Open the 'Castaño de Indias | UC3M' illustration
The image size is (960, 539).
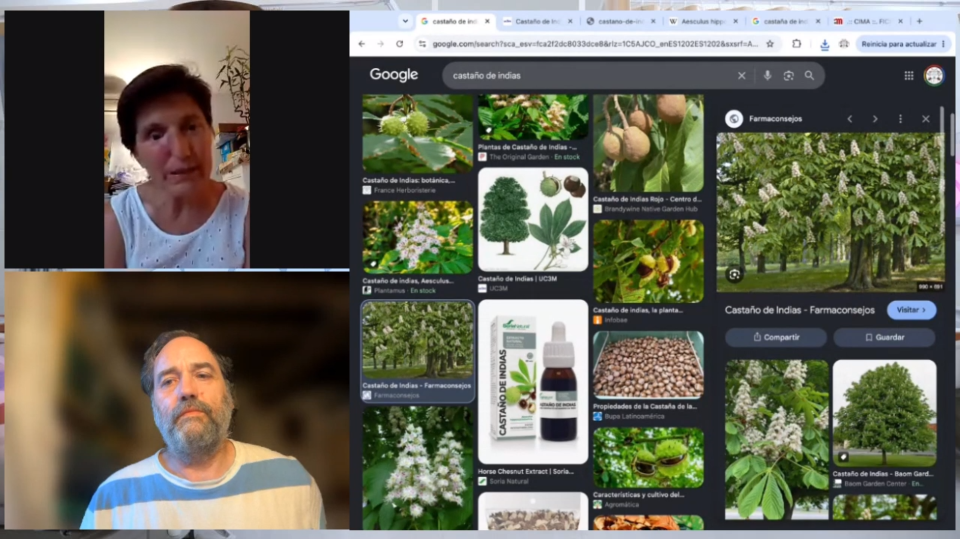pos(533,220)
